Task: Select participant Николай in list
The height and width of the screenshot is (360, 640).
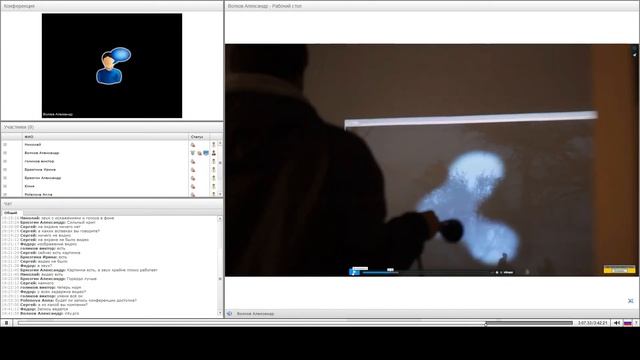Action: pos(33,145)
